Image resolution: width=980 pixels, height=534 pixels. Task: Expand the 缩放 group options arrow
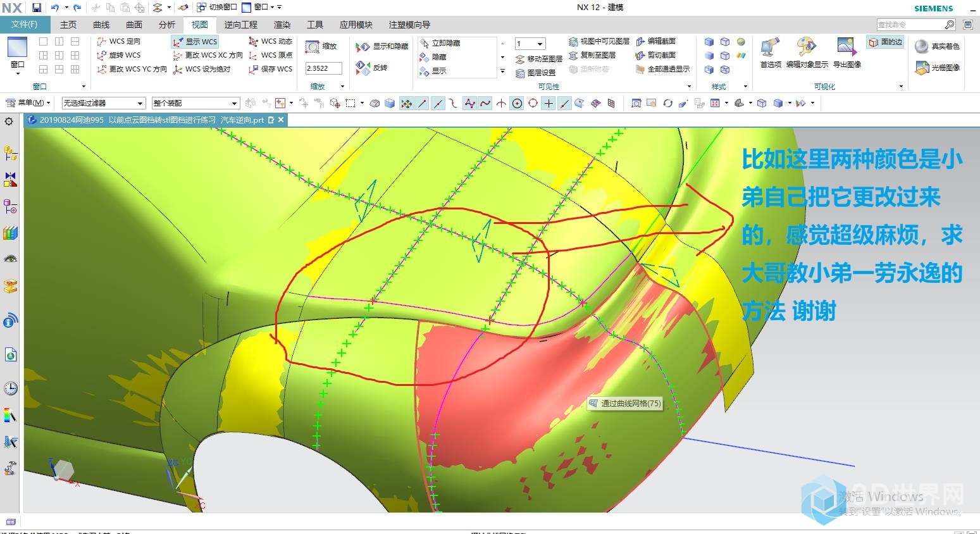(343, 87)
